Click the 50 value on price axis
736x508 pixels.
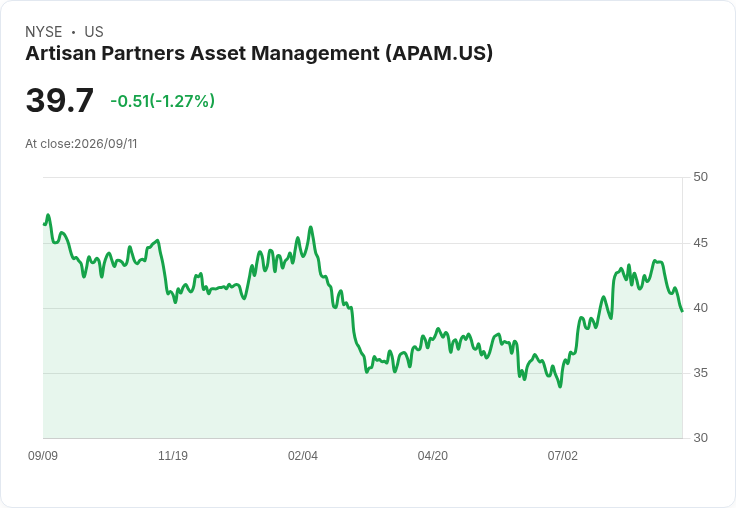[700, 177]
